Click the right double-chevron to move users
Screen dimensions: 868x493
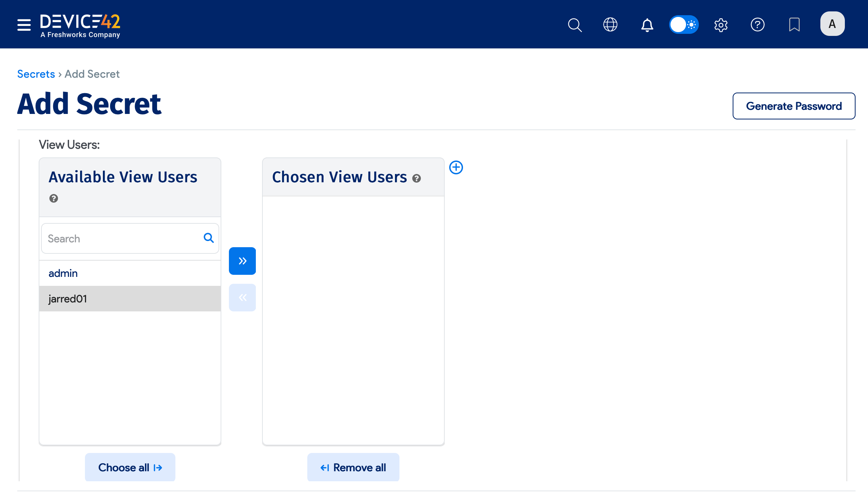coord(242,261)
